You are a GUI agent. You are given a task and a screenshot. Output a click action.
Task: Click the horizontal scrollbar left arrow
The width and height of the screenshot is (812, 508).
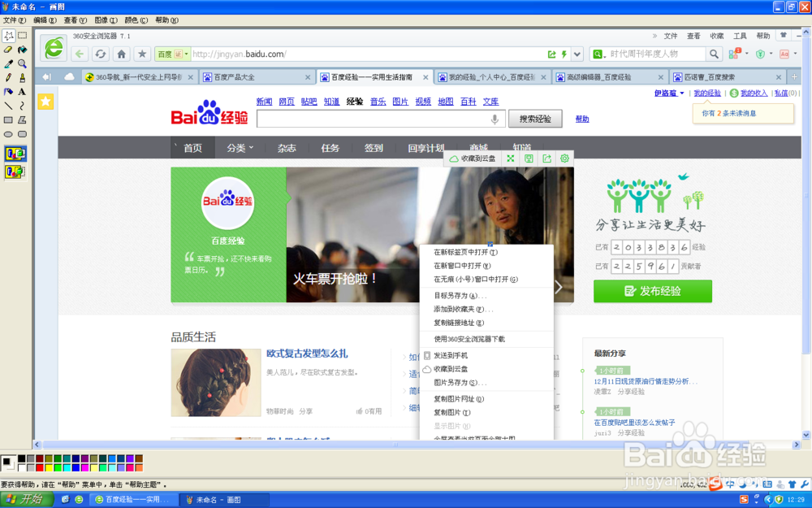37,445
